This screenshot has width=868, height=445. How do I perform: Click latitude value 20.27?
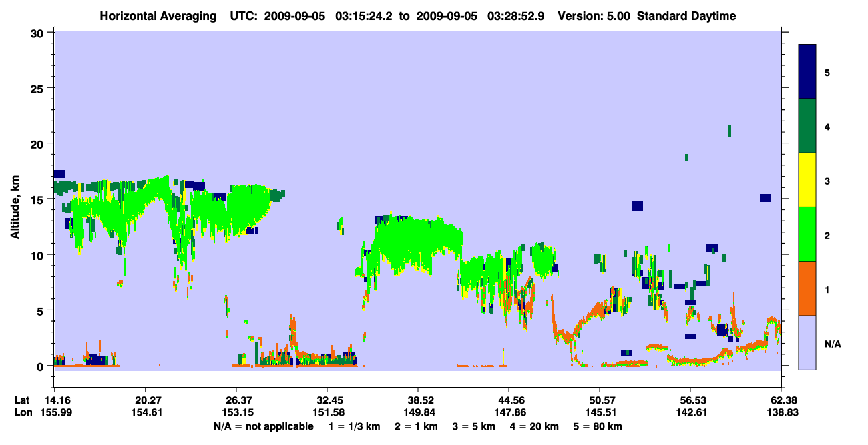pos(146,400)
